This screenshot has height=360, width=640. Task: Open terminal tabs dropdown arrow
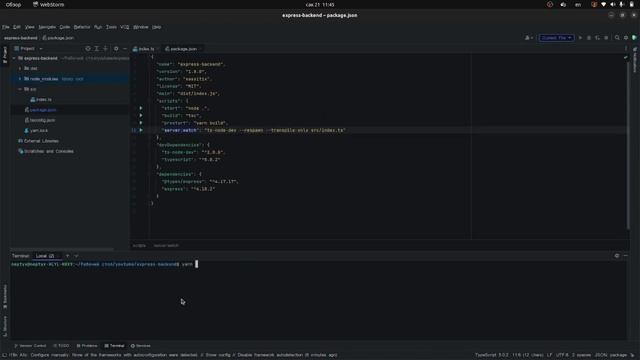[76, 256]
